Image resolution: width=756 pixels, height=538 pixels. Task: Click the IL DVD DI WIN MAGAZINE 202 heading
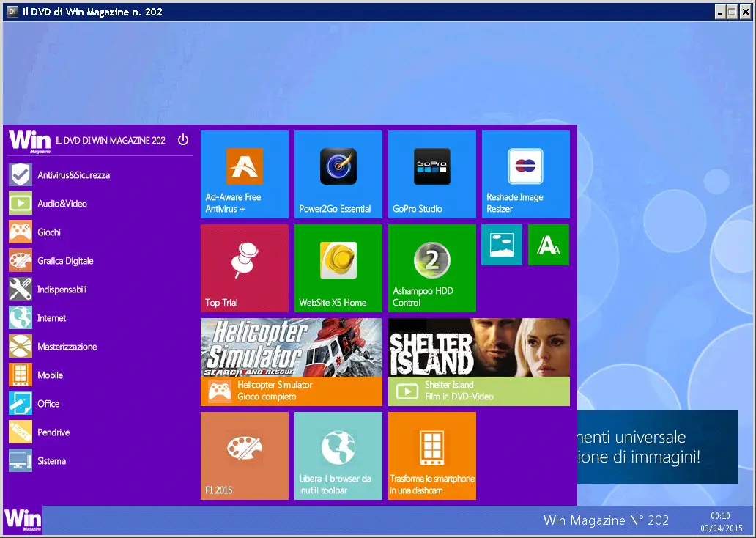tap(111, 141)
